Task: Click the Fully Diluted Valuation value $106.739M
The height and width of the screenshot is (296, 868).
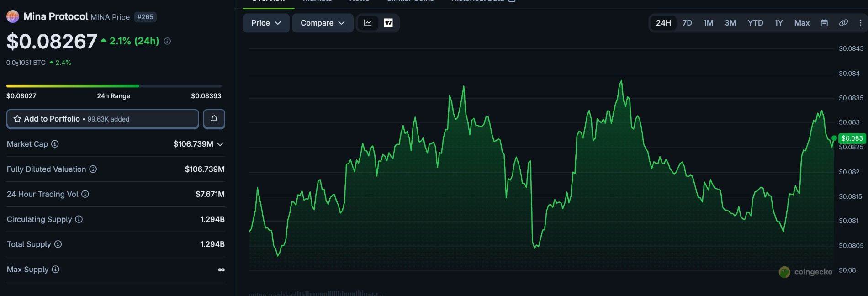Action: click(x=205, y=169)
